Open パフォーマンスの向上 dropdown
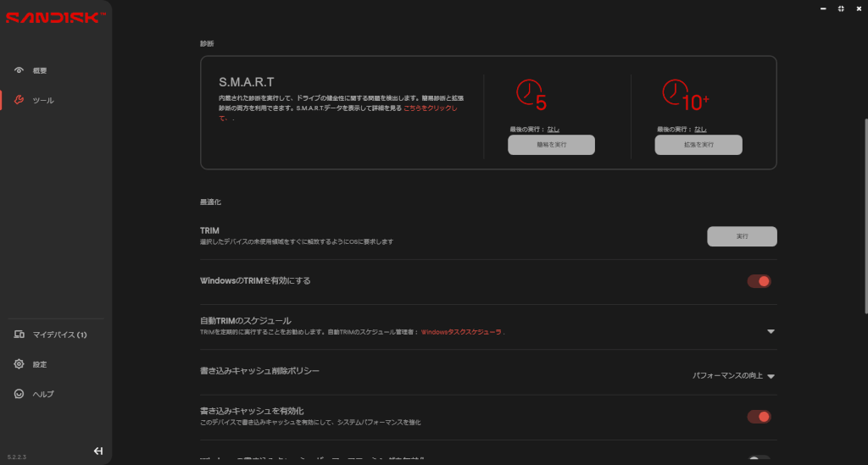Viewport: 868px width, 465px height. [734, 375]
